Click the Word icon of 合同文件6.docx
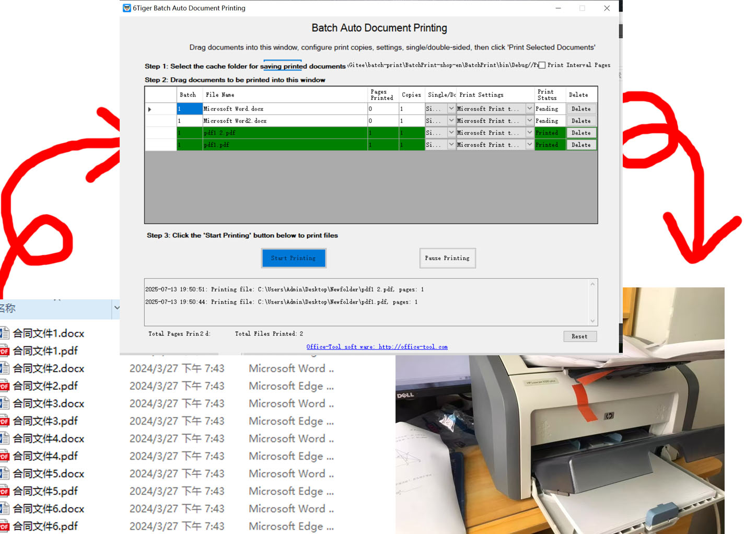Screen dimensions: 756x534 click(5, 508)
